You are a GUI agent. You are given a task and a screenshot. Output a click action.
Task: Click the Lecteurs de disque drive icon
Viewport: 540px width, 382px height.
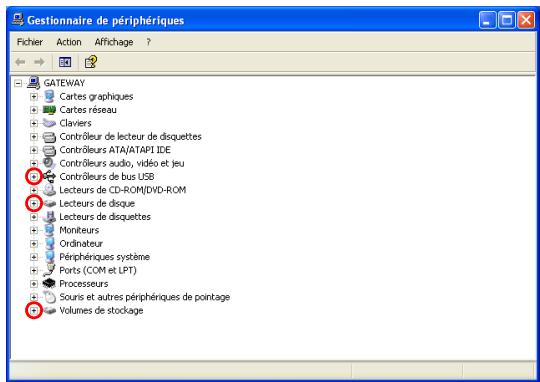pyautogui.click(x=50, y=204)
